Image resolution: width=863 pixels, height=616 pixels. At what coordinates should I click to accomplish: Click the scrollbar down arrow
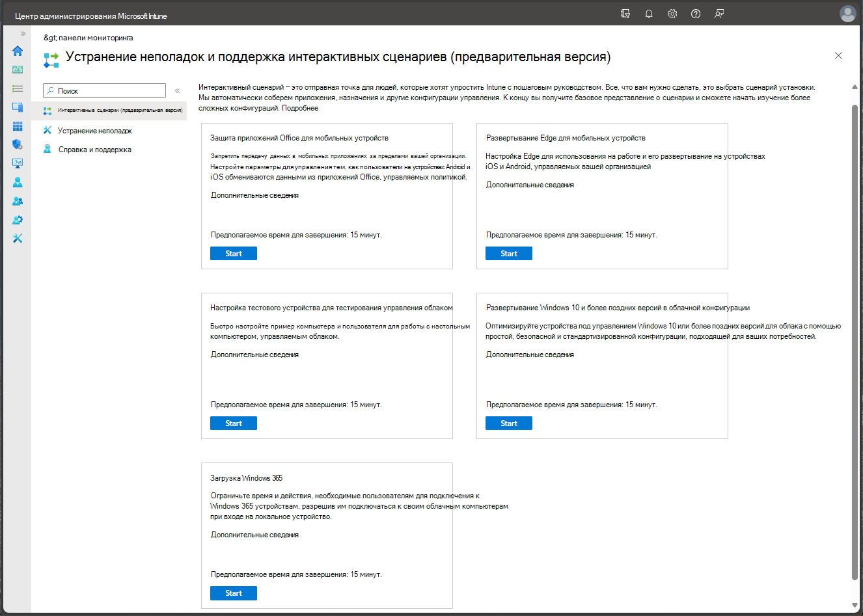(x=855, y=605)
